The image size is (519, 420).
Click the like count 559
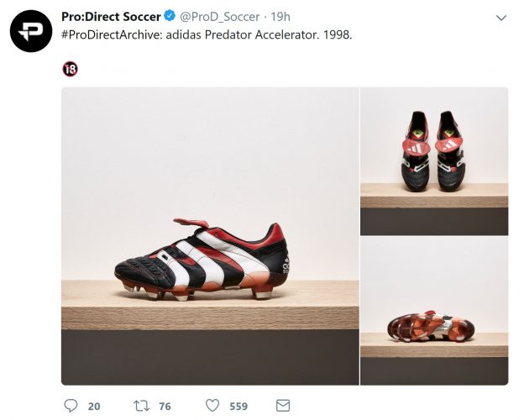239,407
